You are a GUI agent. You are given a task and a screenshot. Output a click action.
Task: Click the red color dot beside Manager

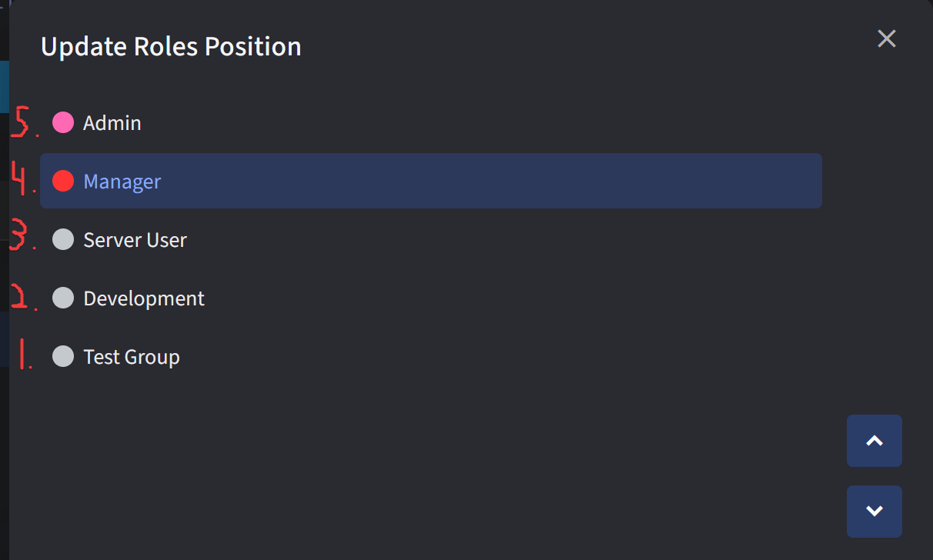click(63, 181)
